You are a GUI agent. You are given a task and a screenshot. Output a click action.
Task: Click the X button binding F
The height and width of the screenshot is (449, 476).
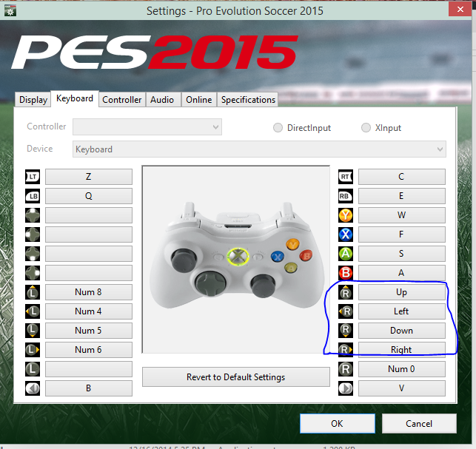(402, 234)
